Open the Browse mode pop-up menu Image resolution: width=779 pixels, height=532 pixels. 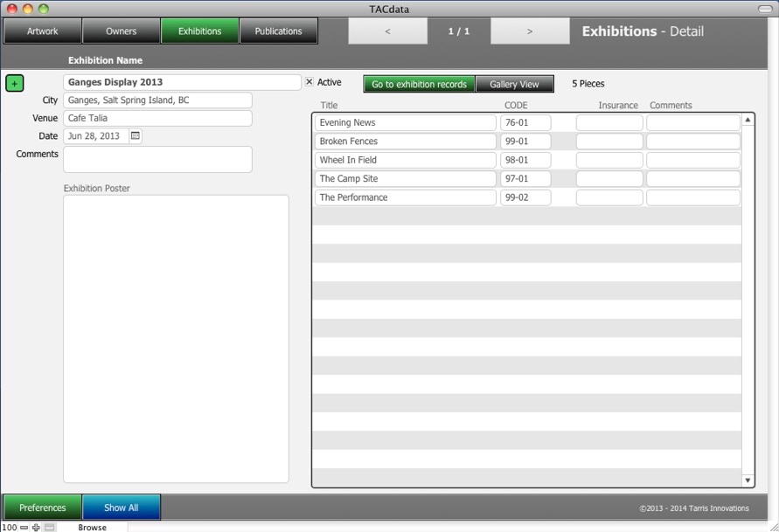pyautogui.click(x=92, y=527)
